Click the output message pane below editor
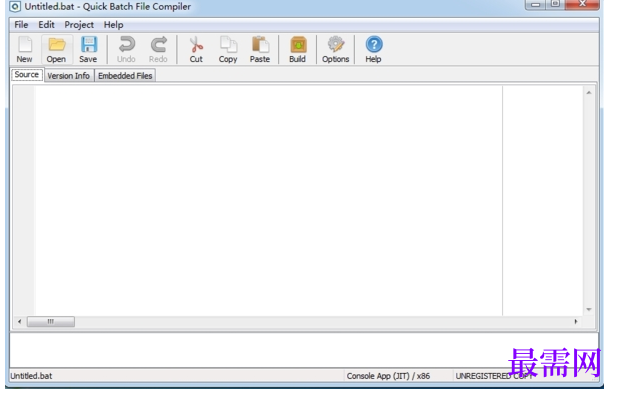The image size is (620, 394). coord(304,350)
